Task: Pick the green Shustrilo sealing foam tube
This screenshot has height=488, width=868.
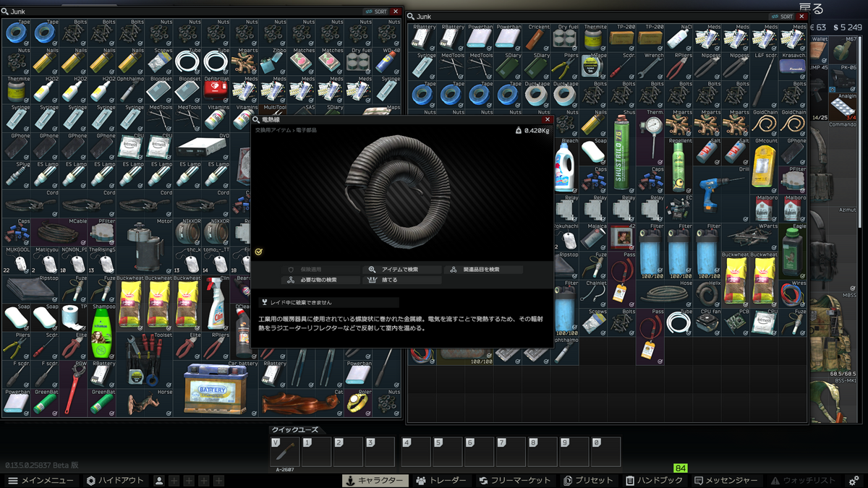Action: tap(622, 151)
